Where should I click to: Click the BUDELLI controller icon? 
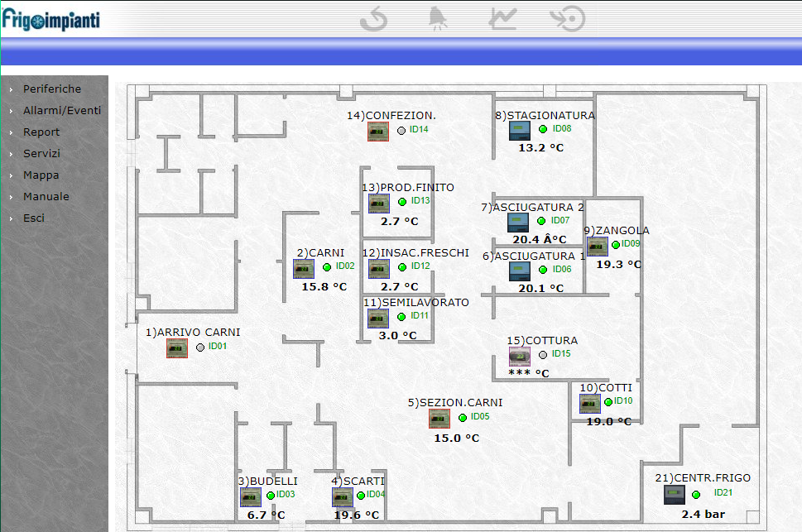click(x=251, y=496)
